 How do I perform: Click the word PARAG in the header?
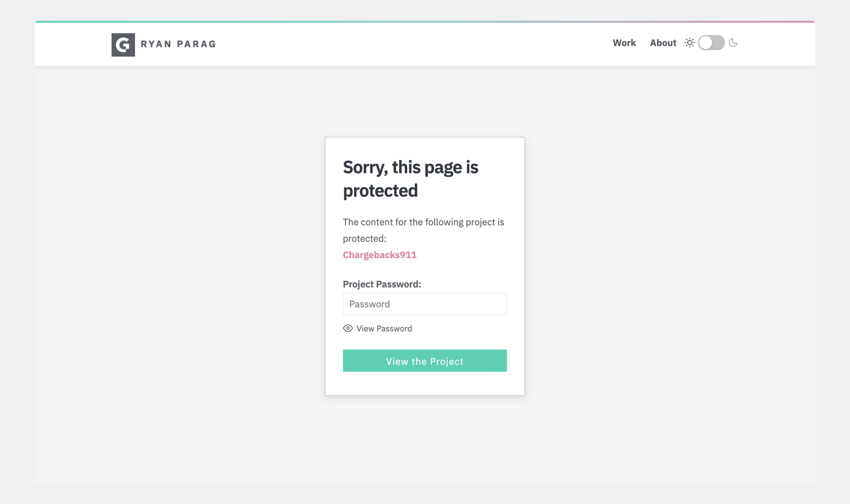pos(197,44)
